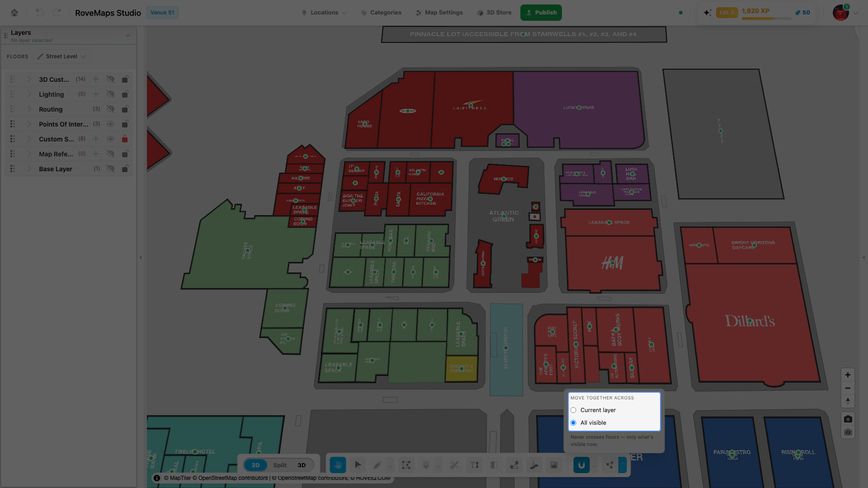The height and width of the screenshot is (488, 868).
Task: Open the Map Settings menu
Action: click(x=439, y=13)
